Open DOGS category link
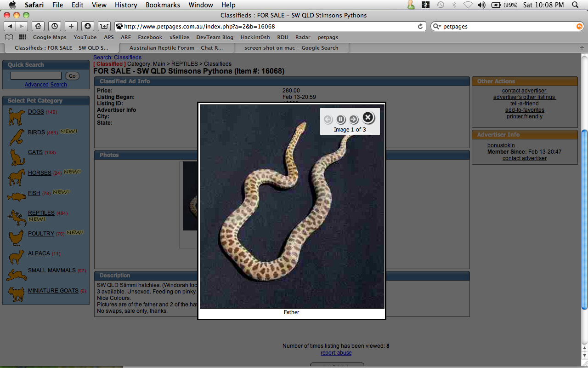The width and height of the screenshot is (588, 368). [36, 112]
